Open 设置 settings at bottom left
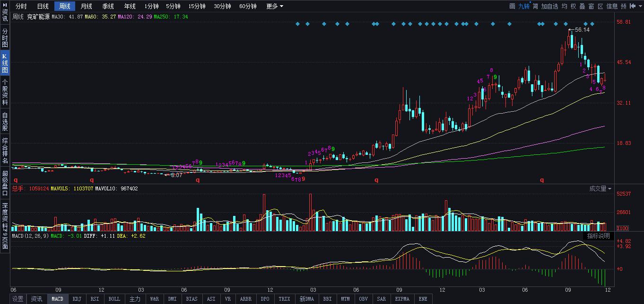The image size is (644, 304). [x=17, y=299]
